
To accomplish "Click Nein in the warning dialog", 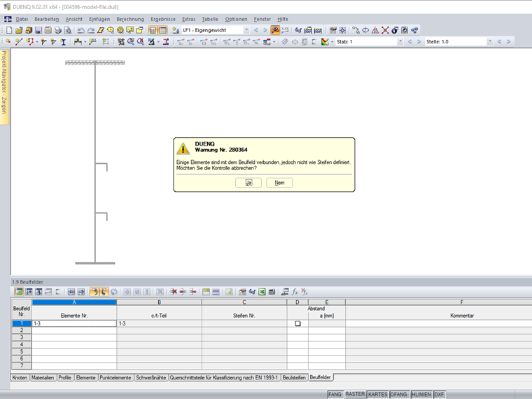I will [279, 183].
